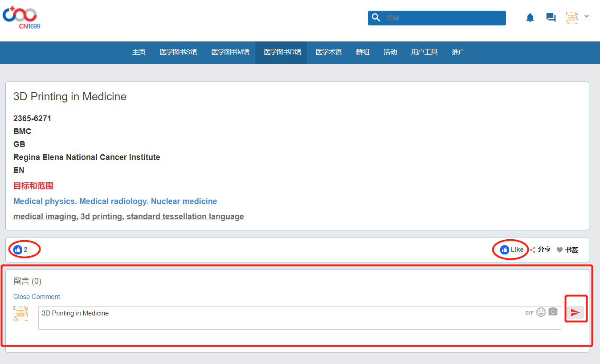Click the BMC publisher text

[x=22, y=131]
